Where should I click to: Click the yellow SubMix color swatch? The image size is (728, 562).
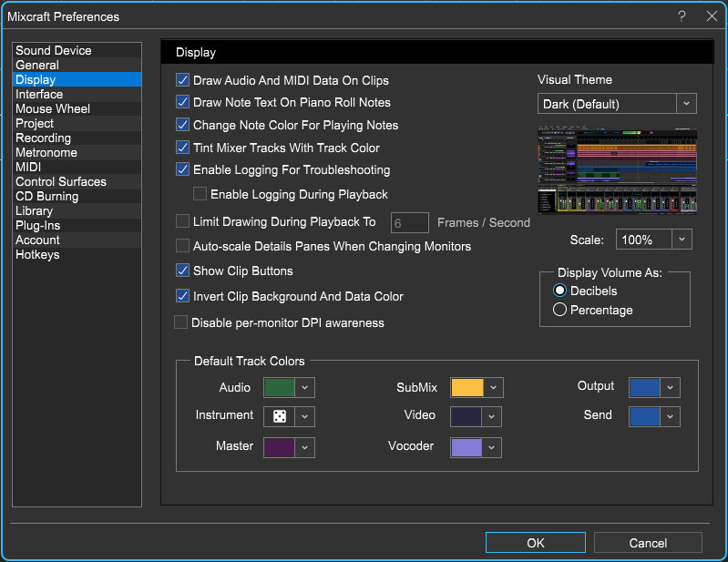(x=467, y=387)
